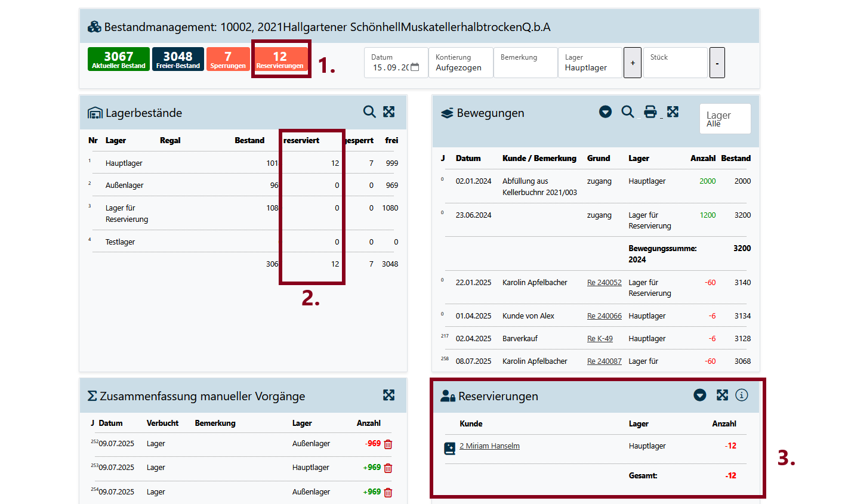Open the Bewegungen panel dropdown arrow

click(605, 112)
